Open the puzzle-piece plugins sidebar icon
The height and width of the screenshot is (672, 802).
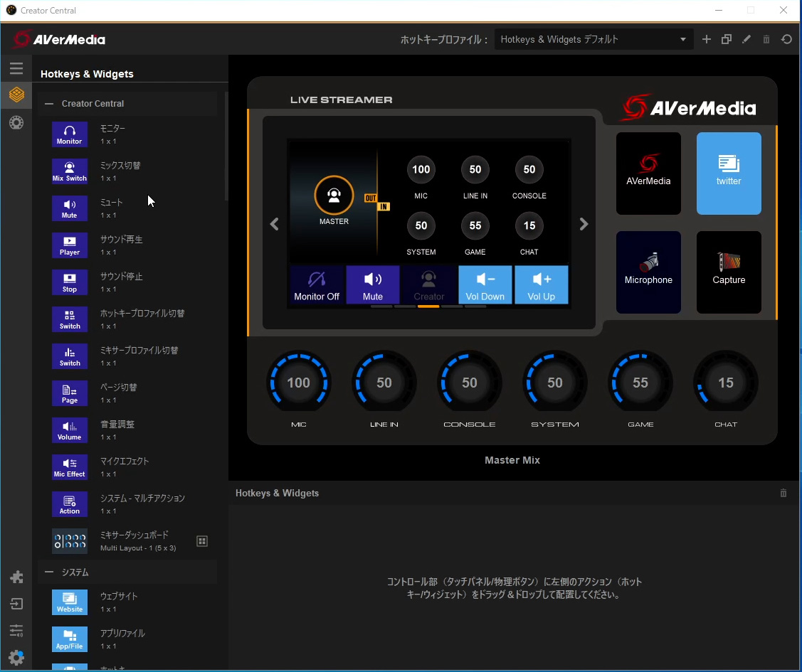tap(16, 577)
